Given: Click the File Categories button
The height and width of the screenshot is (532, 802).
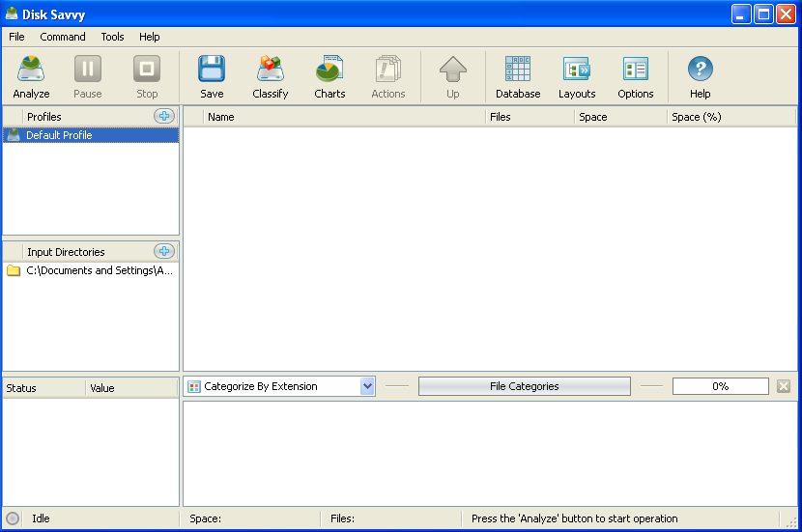Looking at the screenshot, I should [524, 386].
